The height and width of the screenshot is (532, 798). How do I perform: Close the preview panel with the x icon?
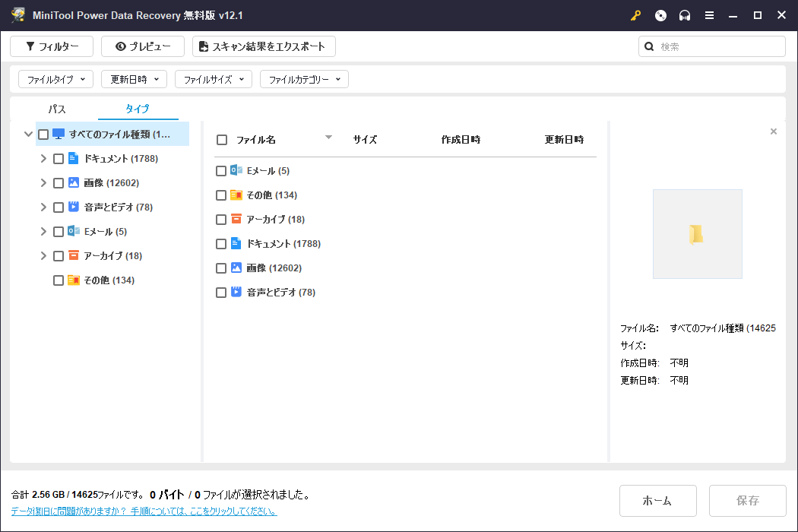point(774,131)
